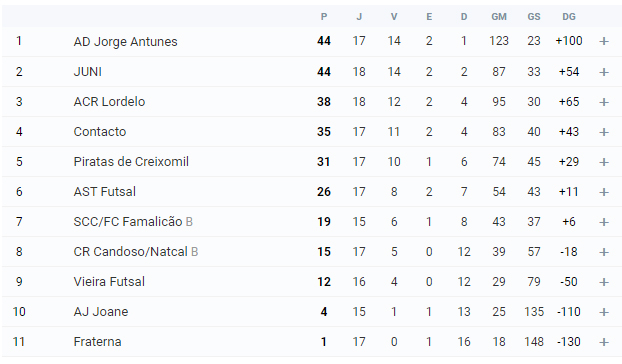Select ACR Lordelo team name

point(109,102)
